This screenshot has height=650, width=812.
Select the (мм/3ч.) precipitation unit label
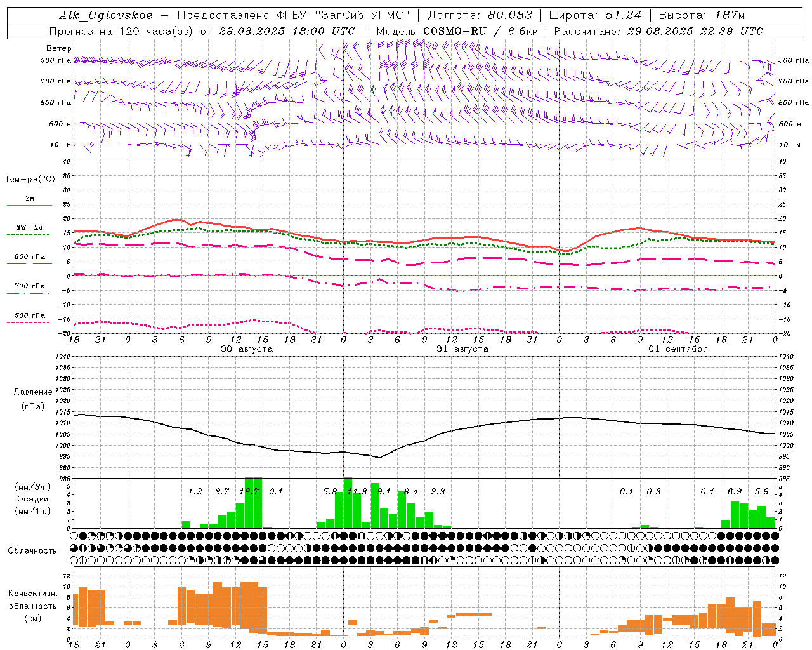tap(32, 487)
